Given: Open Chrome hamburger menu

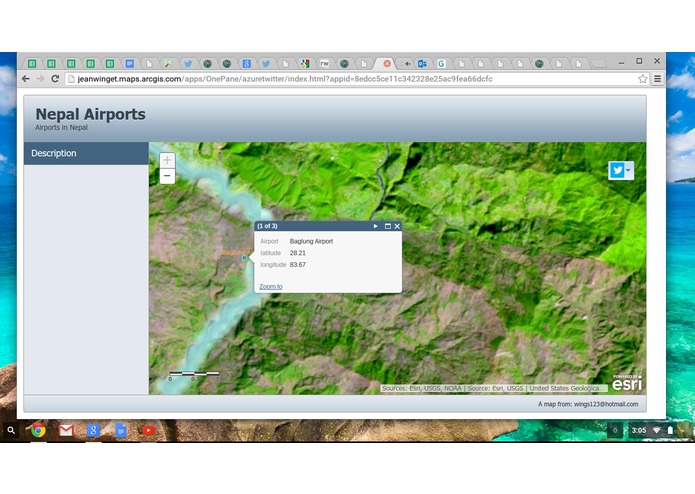Looking at the screenshot, I should 657,79.
